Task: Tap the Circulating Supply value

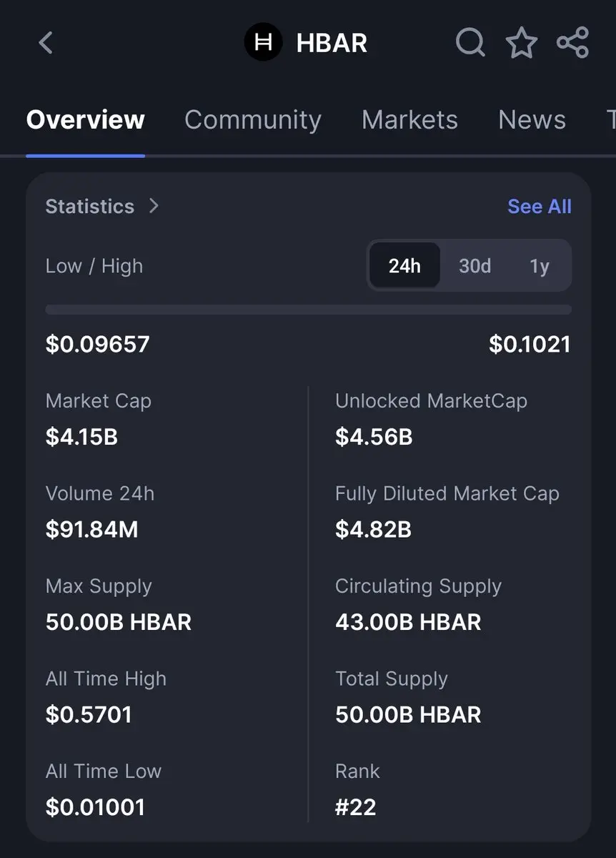Action: tap(408, 621)
